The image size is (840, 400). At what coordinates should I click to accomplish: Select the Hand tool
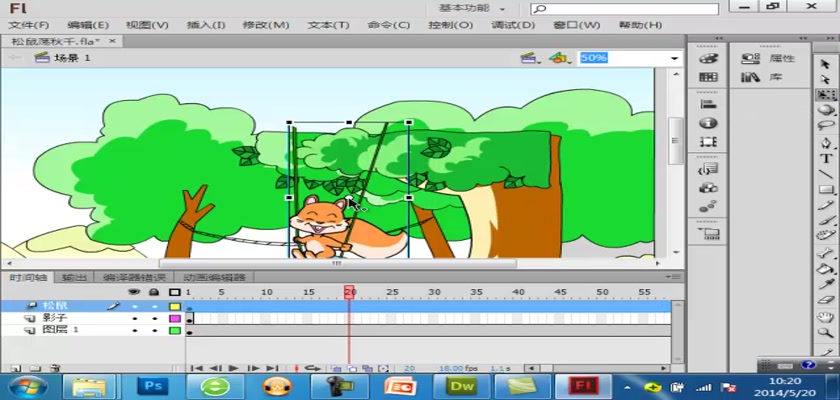pos(826,318)
